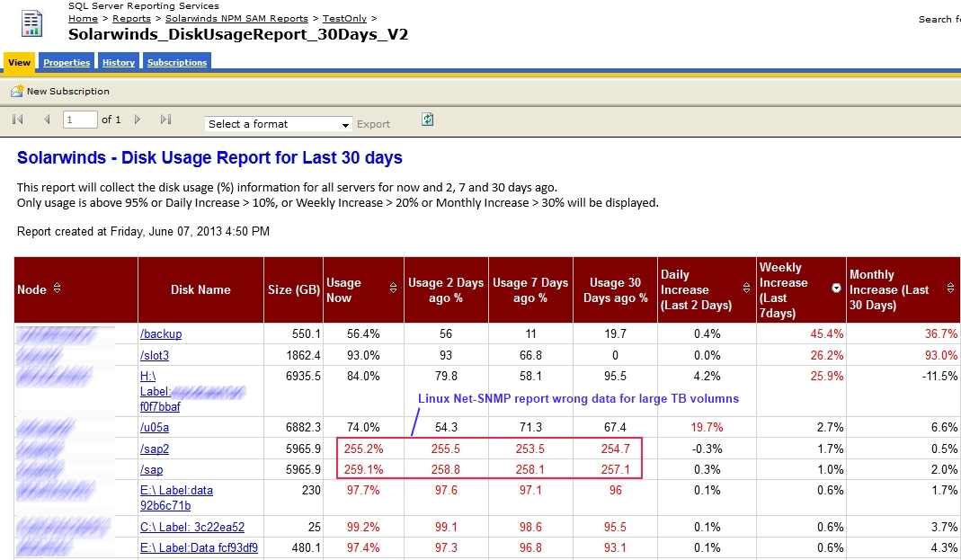Open the Properties tab
This screenshot has height=560, width=961.
click(x=67, y=63)
